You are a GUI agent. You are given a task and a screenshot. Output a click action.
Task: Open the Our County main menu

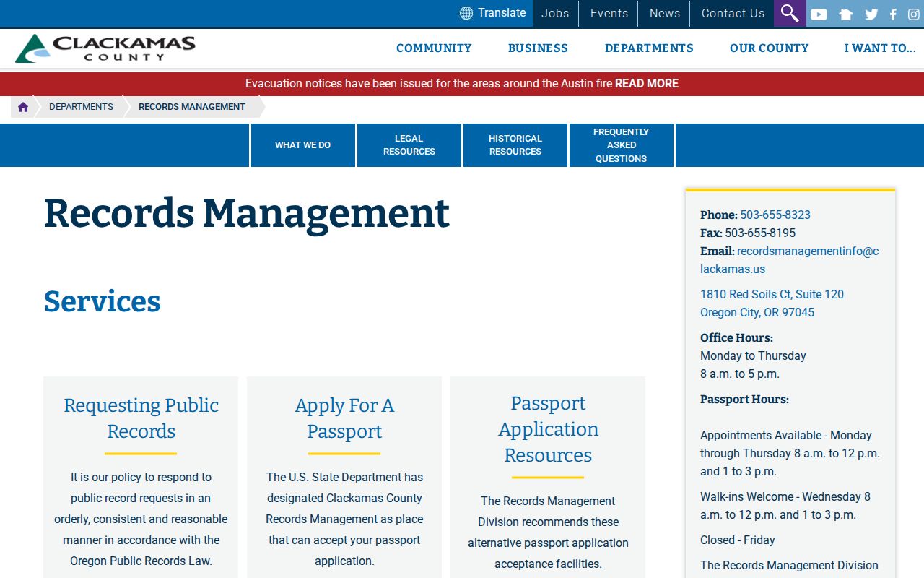click(x=769, y=48)
